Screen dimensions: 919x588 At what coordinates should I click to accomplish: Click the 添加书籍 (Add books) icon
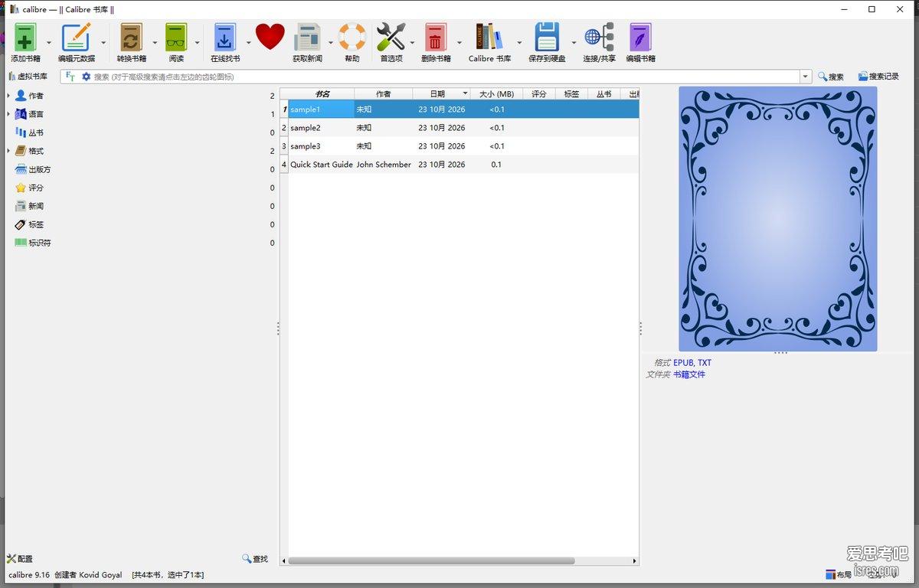point(25,38)
